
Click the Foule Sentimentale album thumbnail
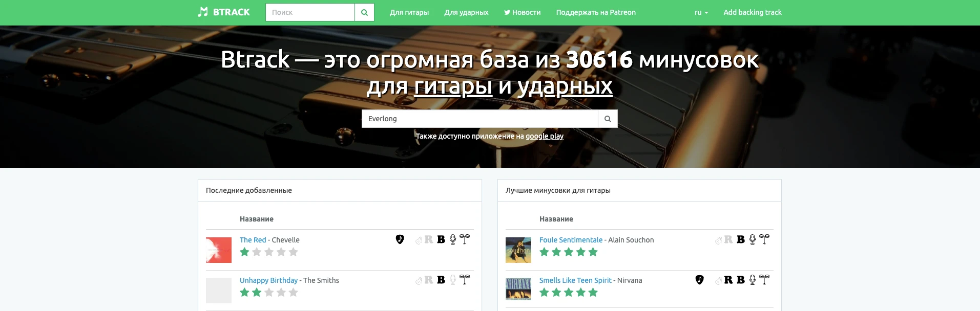click(518, 250)
